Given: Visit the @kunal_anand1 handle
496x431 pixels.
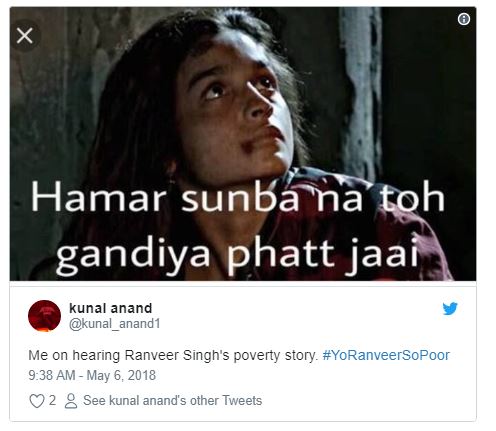Looking at the screenshot, I should [115, 324].
